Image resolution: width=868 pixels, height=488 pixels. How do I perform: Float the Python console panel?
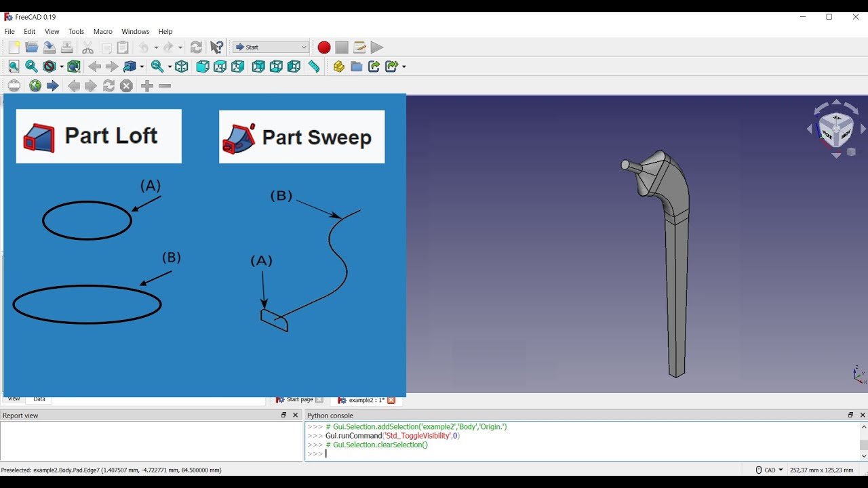tap(850, 415)
